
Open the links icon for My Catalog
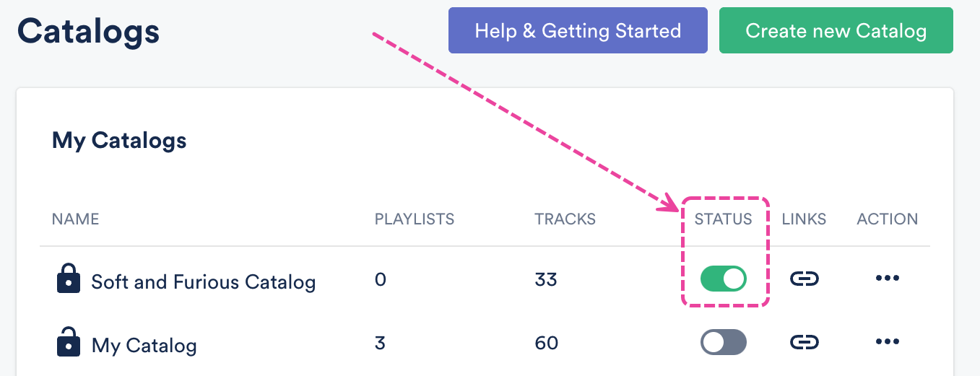[x=804, y=342]
